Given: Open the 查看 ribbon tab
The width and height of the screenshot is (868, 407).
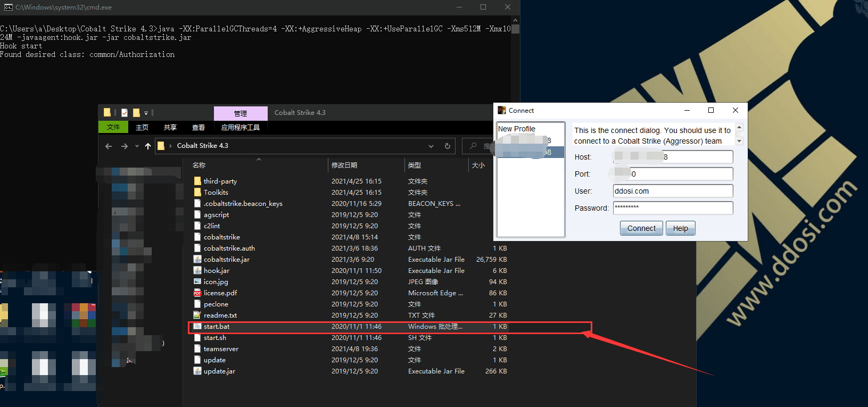Looking at the screenshot, I should (x=199, y=127).
